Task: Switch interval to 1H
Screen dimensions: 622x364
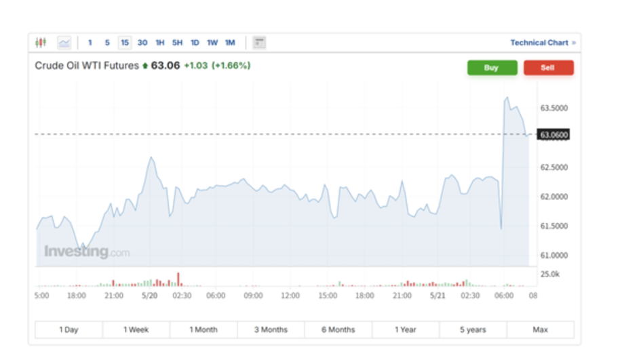Action: (160, 43)
